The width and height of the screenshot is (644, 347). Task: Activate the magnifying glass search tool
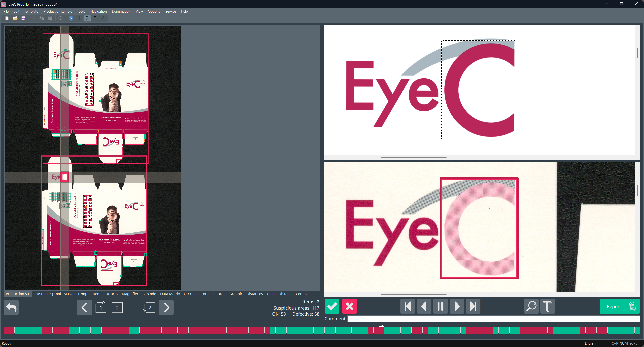531,306
